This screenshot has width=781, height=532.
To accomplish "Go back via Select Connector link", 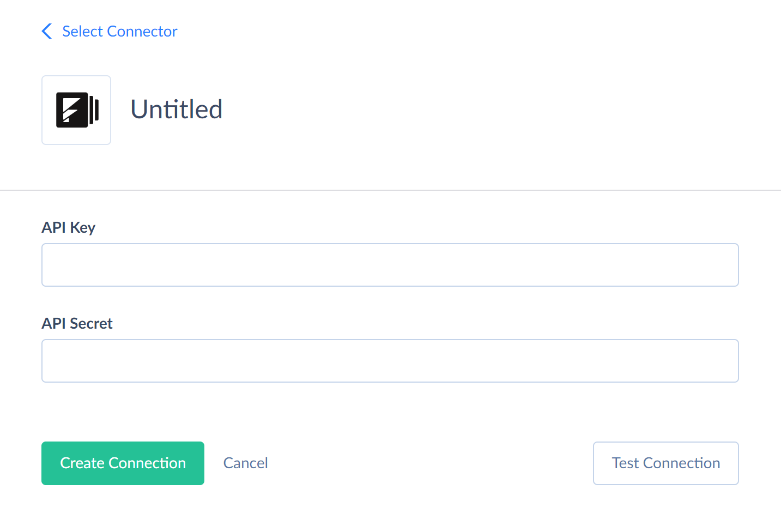I will pos(120,31).
